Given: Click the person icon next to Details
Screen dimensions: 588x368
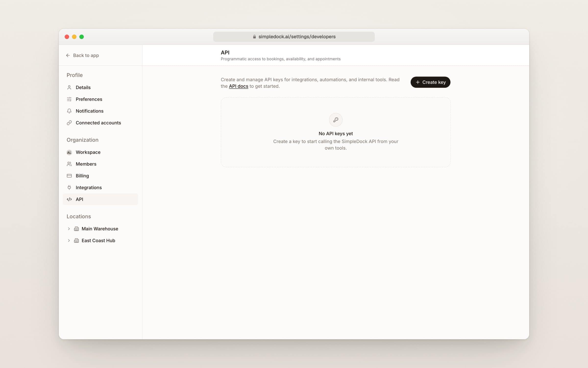Looking at the screenshot, I should (69, 87).
